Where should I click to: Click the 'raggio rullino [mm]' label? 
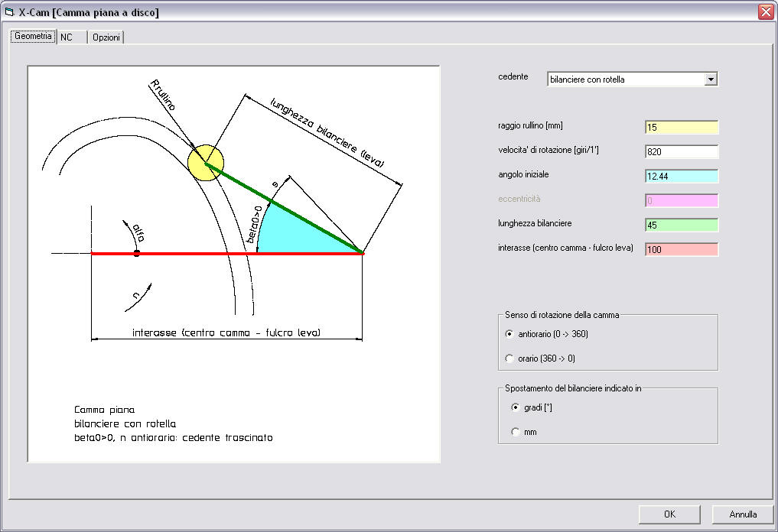(530, 125)
